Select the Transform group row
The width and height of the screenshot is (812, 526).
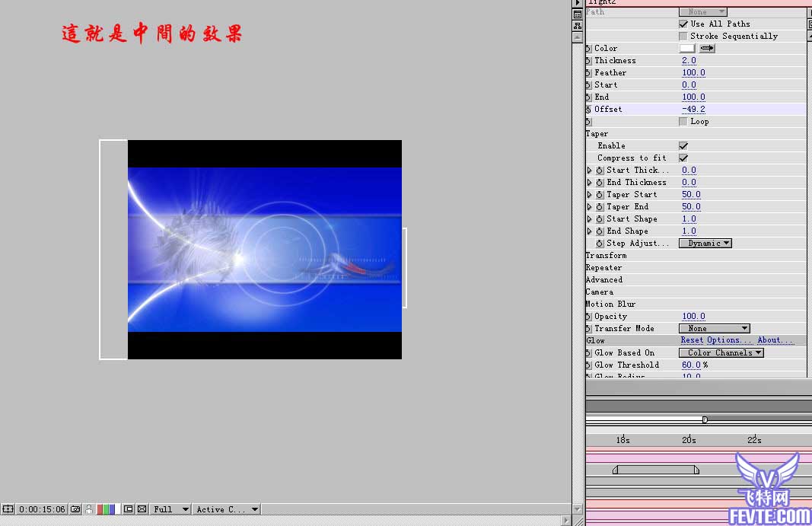[696, 256]
